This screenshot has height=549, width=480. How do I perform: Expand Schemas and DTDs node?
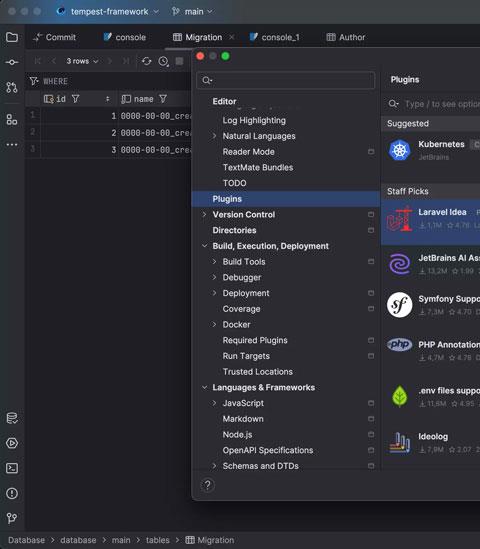click(214, 466)
